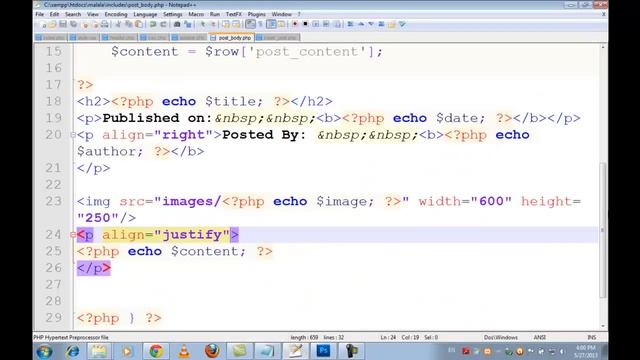Toggle synchronized horizontal scrolling
Image resolution: width=640 pixels, height=360 pixels.
pos(236,24)
